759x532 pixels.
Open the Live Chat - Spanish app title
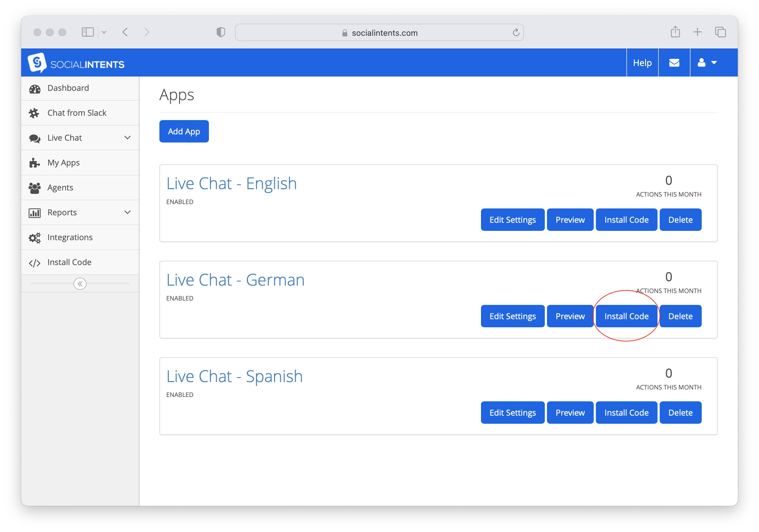coord(234,376)
